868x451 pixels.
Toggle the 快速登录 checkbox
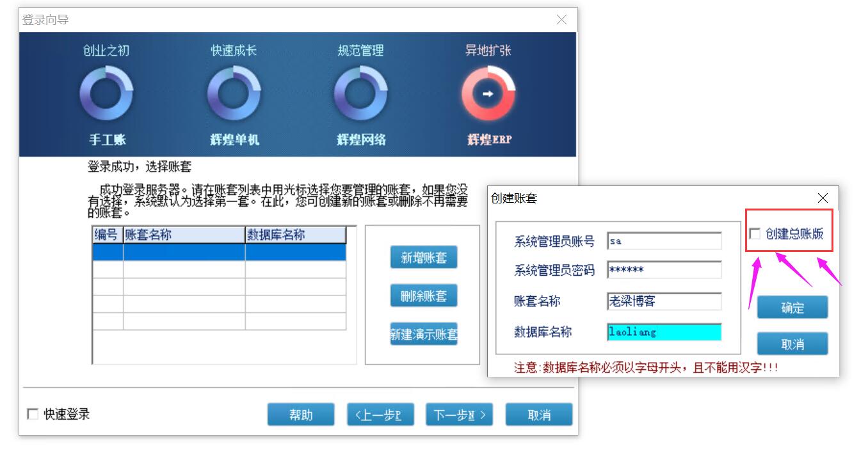point(33,415)
